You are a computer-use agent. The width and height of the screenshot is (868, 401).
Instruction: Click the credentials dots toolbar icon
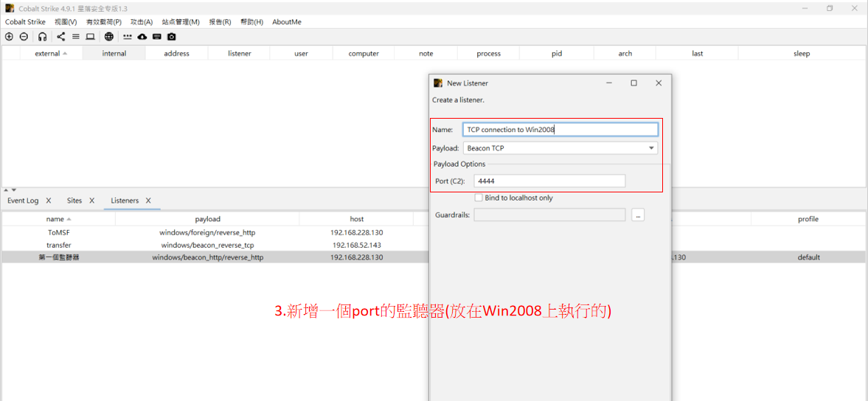point(128,37)
